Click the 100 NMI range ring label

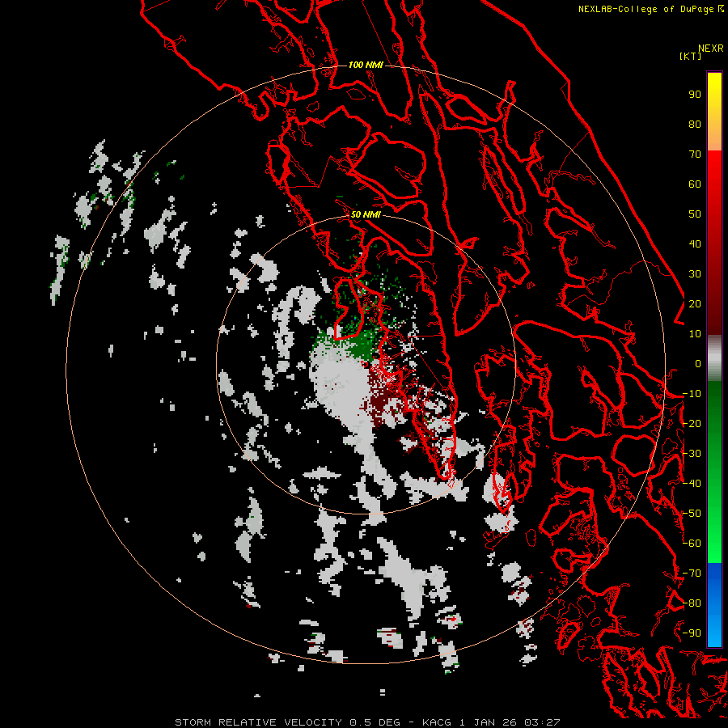point(366,65)
